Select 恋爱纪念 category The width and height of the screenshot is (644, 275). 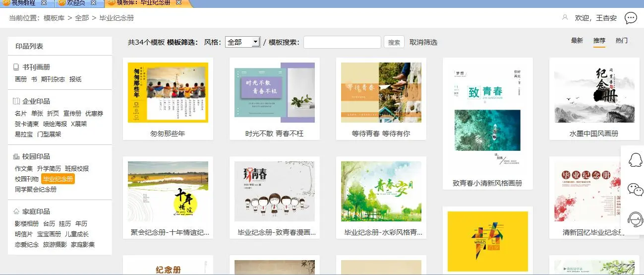(x=27, y=245)
